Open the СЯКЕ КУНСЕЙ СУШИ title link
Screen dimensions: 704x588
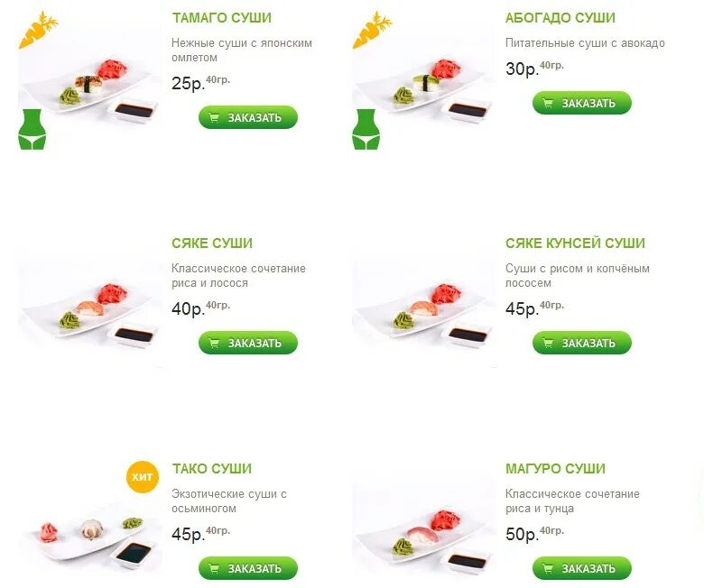575,243
